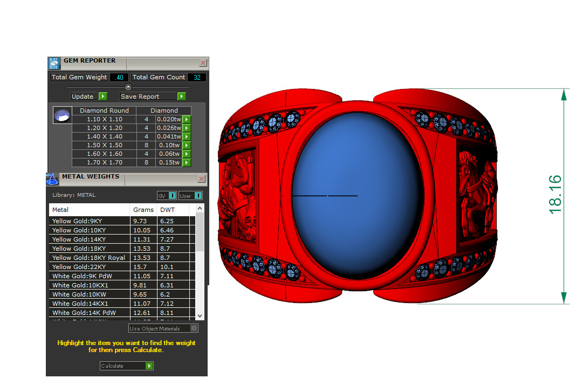Click green arrow for 1.50 X 1.50 row
576x392 pixels.
click(x=187, y=145)
